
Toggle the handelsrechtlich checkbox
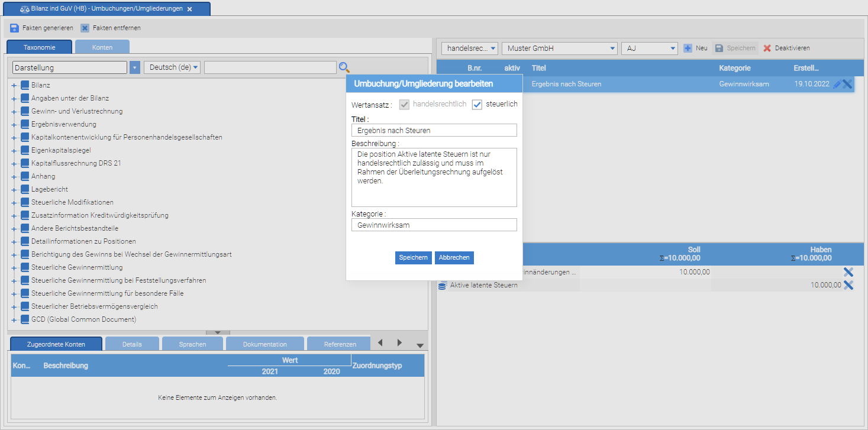coord(405,105)
